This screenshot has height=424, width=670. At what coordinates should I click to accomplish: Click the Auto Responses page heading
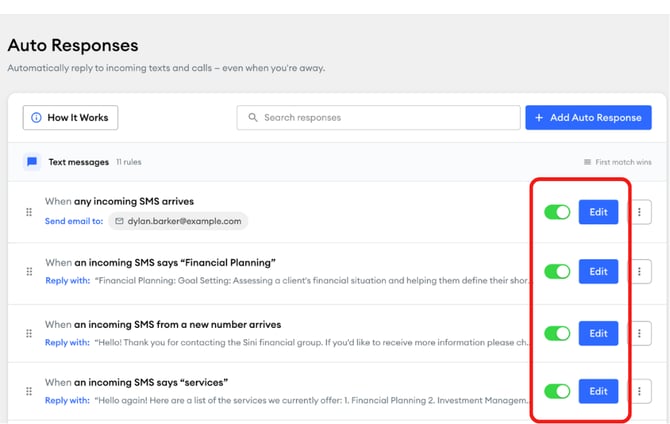pyautogui.click(x=73, y=45)
